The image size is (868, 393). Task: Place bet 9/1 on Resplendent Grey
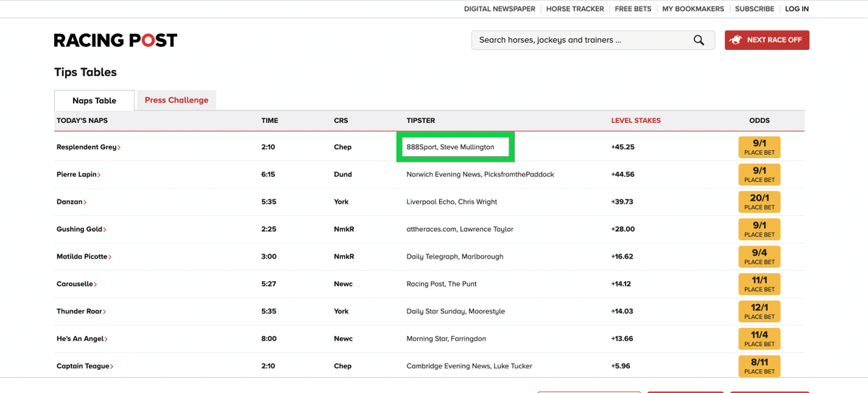759,147
